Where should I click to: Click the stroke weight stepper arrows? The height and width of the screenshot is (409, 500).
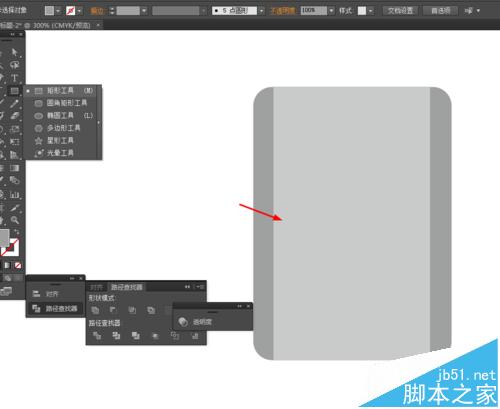click(112, 11)
